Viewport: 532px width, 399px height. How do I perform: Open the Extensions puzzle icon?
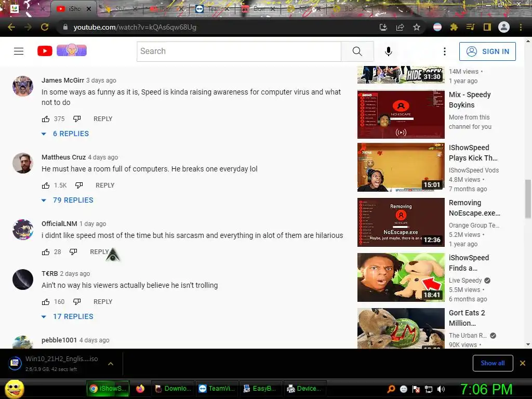(454, 27)
